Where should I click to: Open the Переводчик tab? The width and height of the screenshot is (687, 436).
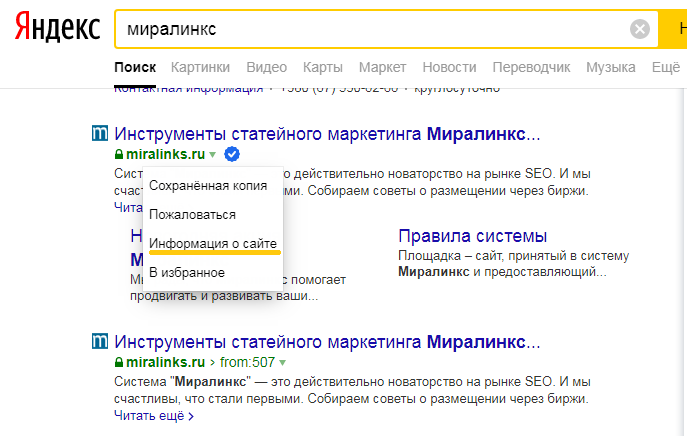tap(531, 67)
